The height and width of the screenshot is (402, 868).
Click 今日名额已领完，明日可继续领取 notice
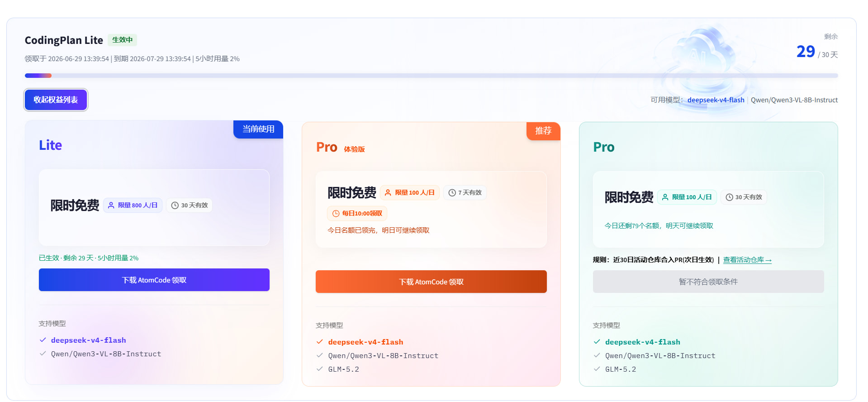pyautogui.click(x=379, y=230)
